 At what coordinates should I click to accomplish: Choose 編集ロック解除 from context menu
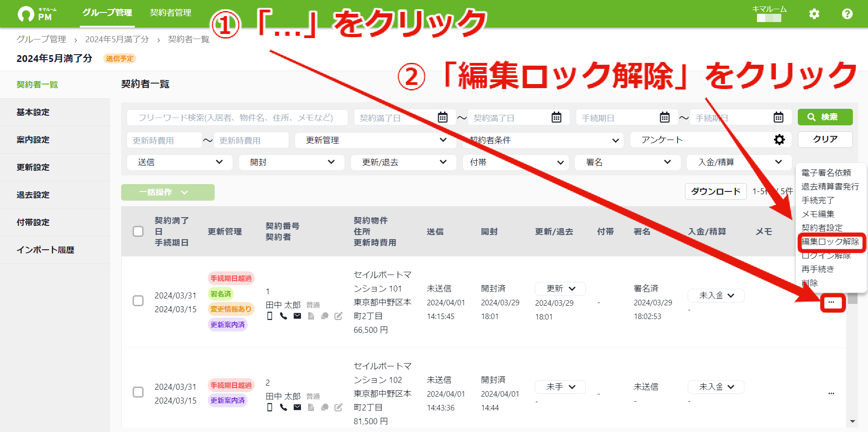(x=830, y=241)
